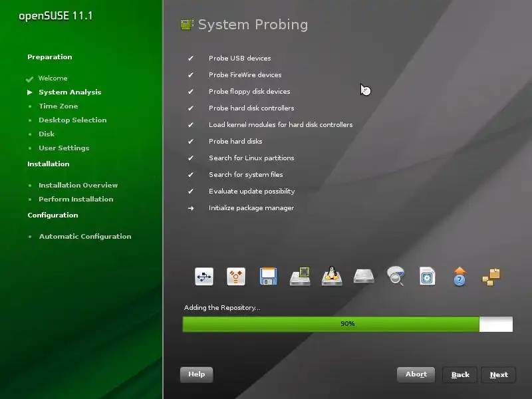This screenshot has width=532, height=399.
Task: Click the 90% progress bar
Action: pyautogui.click(x=348, y=324)
